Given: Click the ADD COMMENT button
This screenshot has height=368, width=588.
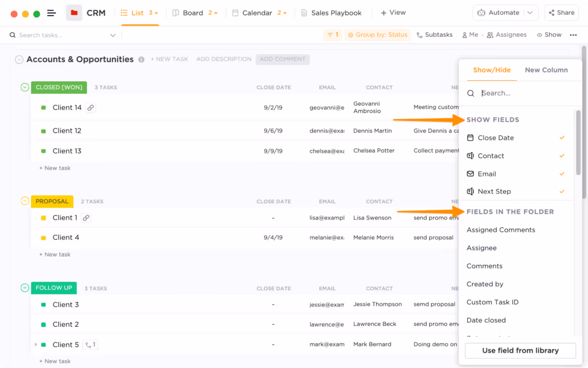Looking at the screenshot, I should (x=283, y=59).
